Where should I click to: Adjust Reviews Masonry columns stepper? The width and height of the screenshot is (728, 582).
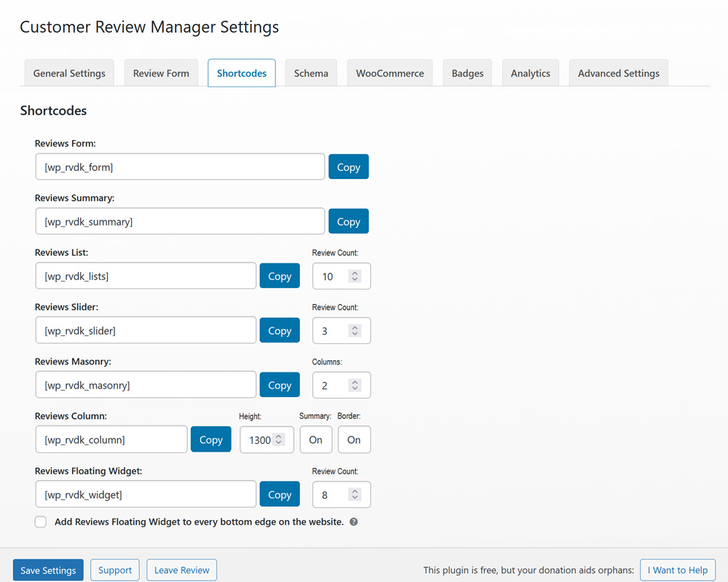click(355, 386)
